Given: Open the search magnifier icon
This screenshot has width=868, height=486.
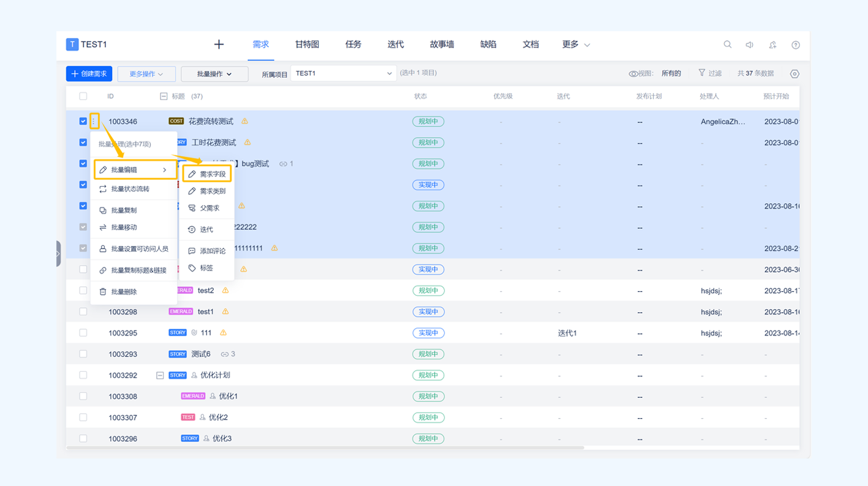Looking at the screenshot, I should click(x=727, y=44).
